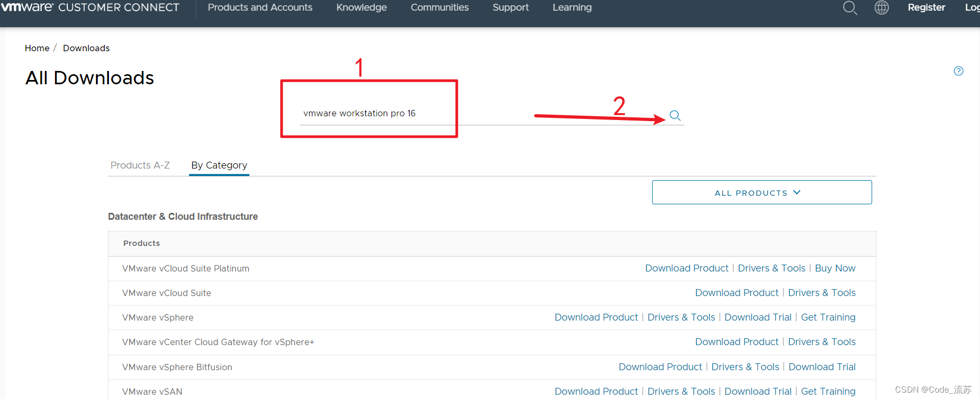The image size is (980, 399).
Task: Open the Communities menu
Action: tap(440, 7)
